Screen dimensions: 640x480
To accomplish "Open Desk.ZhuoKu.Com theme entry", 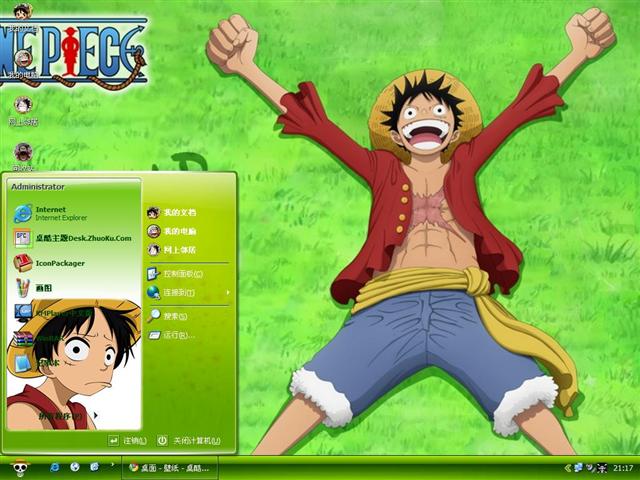I will (73, 238).
